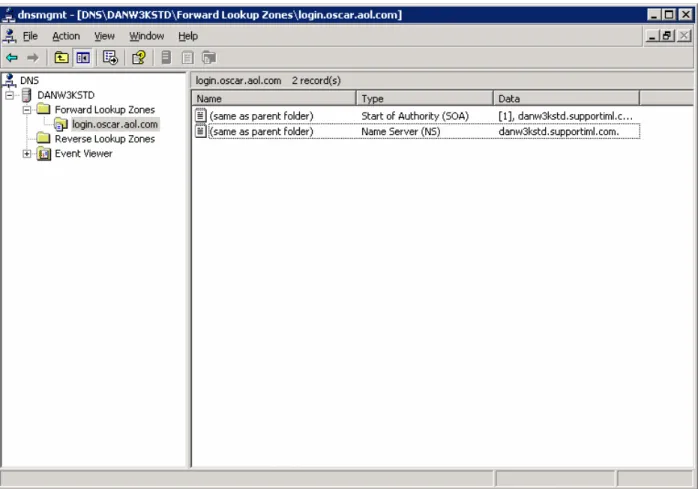Select the Name Server (NS) record type
Viewport: 698px width, 489px height.
401,131
